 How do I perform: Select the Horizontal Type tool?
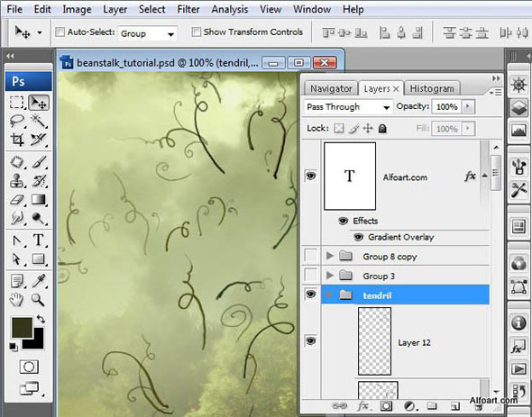(39, 240)
